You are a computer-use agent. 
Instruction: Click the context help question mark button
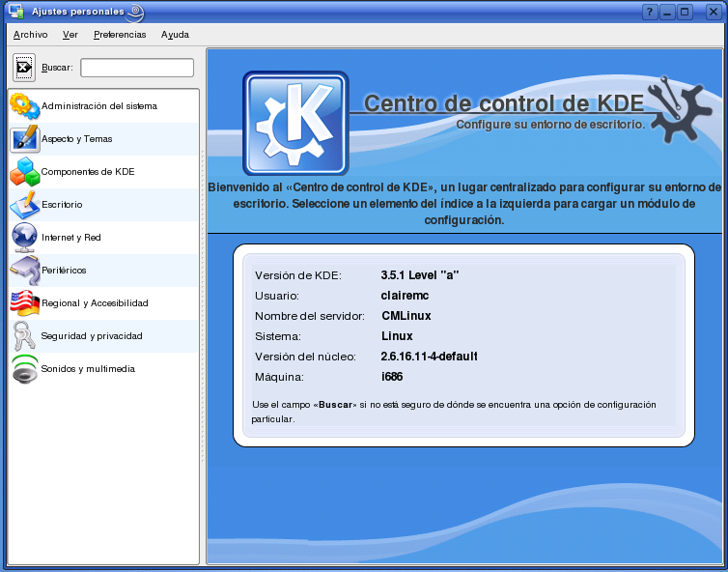650,13
